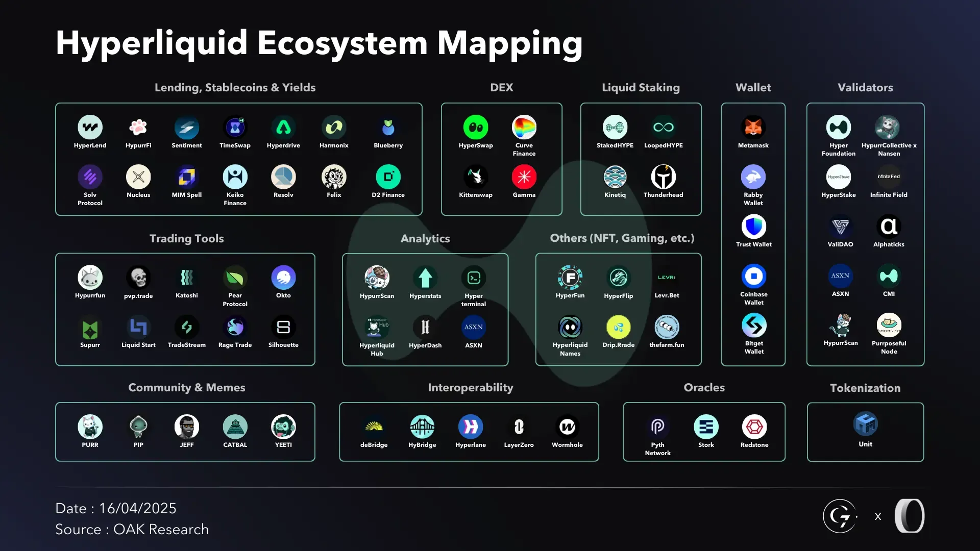Click the Alphaticks validator icon
The image size is (980, 551).
pyautogui.click(x=889, y=227)
